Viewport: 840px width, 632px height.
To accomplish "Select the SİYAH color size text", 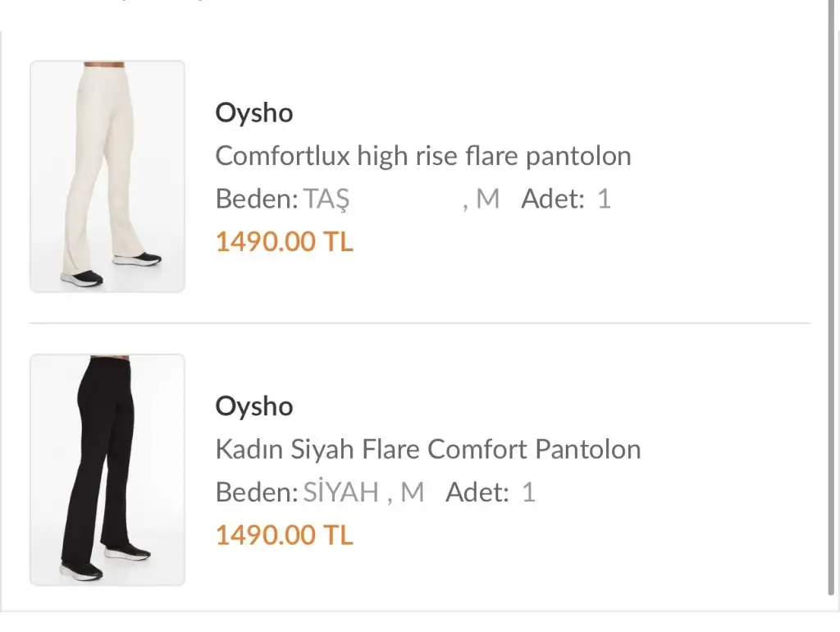I will 341,492.
